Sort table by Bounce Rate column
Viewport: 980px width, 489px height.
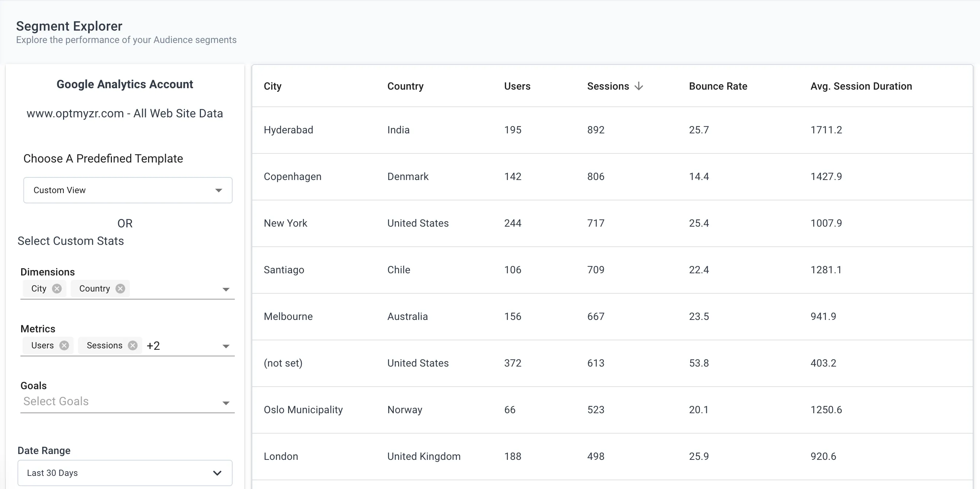(718, 86)
